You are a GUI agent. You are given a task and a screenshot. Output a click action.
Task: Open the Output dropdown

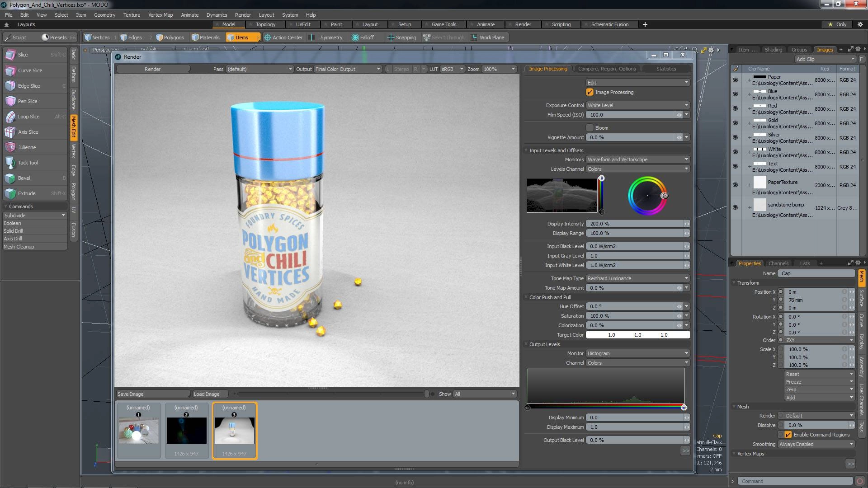(348, 69)
